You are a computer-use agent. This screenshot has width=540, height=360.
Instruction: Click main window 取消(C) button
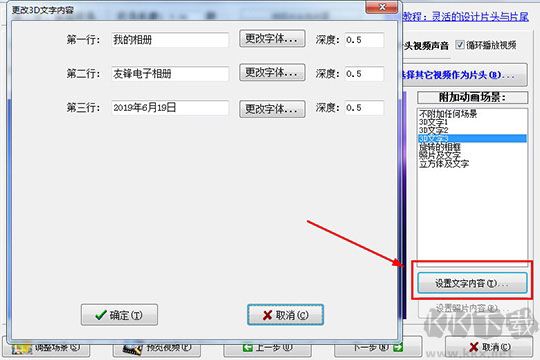(489, 347)
